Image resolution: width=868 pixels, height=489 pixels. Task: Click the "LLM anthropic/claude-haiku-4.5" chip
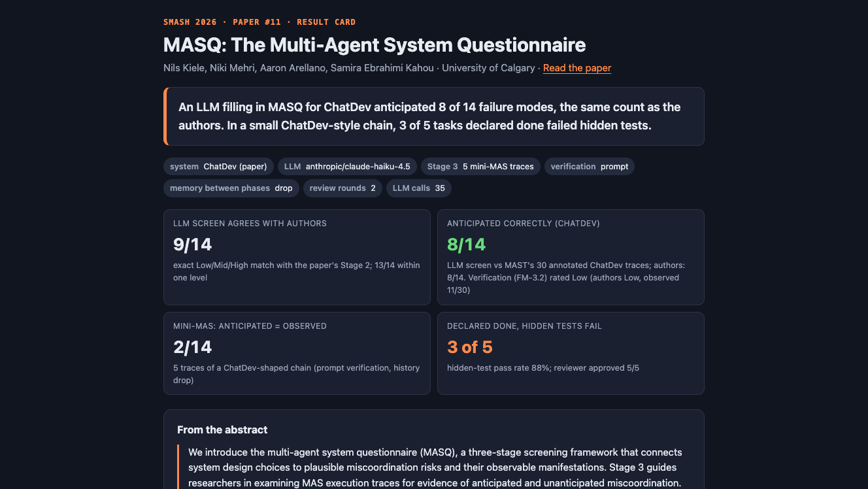tap(347, 167)
